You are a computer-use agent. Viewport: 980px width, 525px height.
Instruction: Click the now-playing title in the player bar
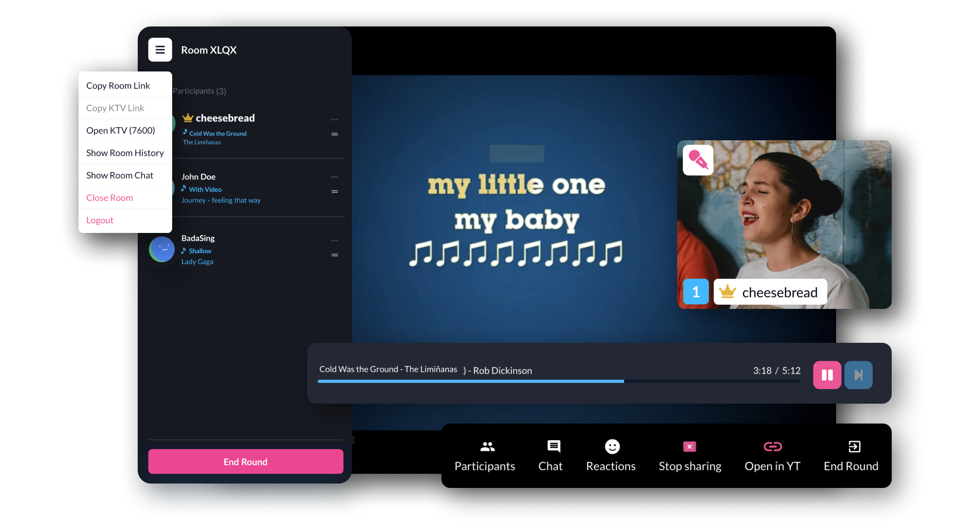[388, 369]
